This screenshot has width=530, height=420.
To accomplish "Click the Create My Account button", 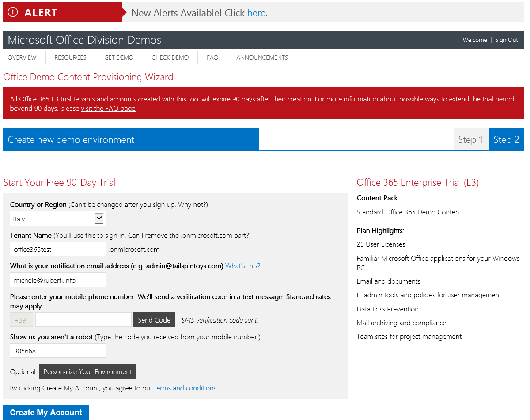I will coord(46,412).
